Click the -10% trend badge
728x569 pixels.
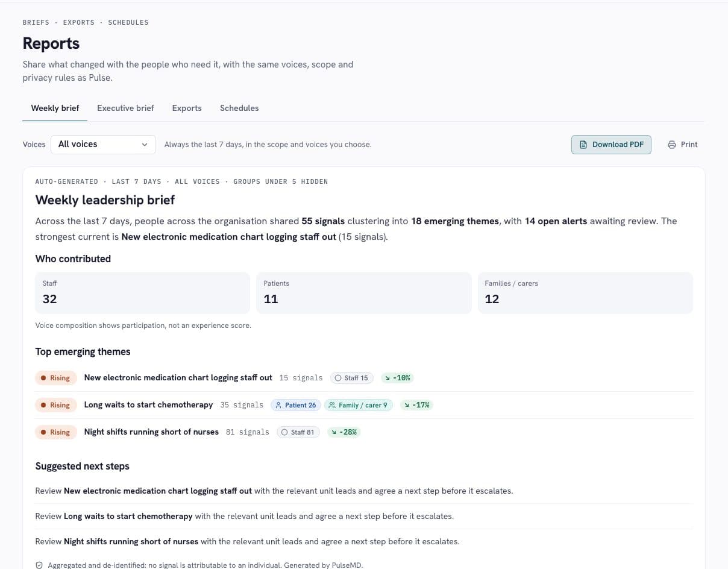coord(397,378)
